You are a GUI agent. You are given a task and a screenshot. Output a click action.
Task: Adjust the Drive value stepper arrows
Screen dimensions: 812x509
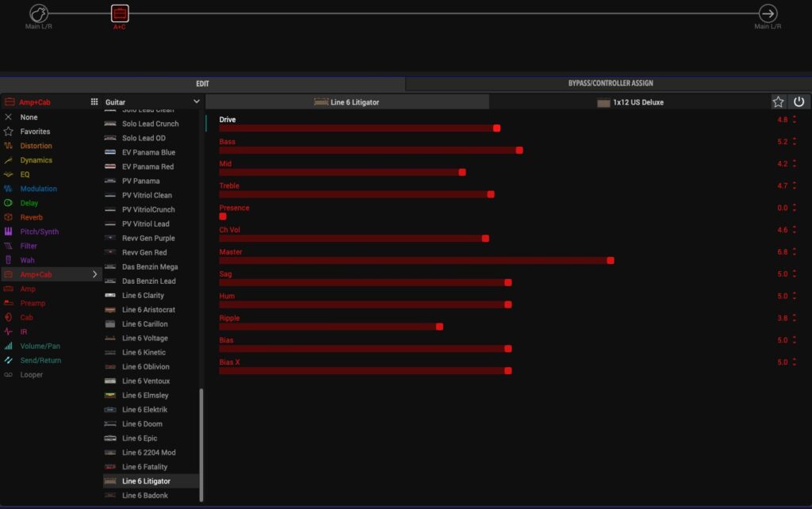[x=795, y=120]
